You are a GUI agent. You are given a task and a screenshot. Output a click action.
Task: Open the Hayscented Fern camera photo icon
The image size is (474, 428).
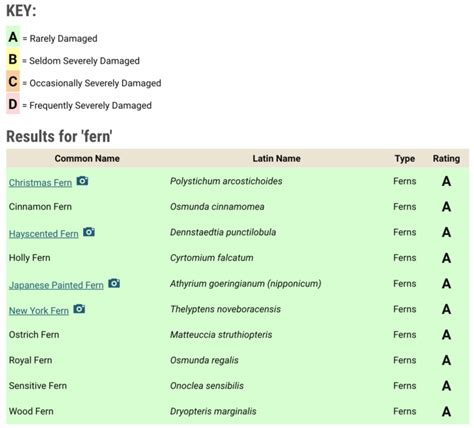[89, 232]
